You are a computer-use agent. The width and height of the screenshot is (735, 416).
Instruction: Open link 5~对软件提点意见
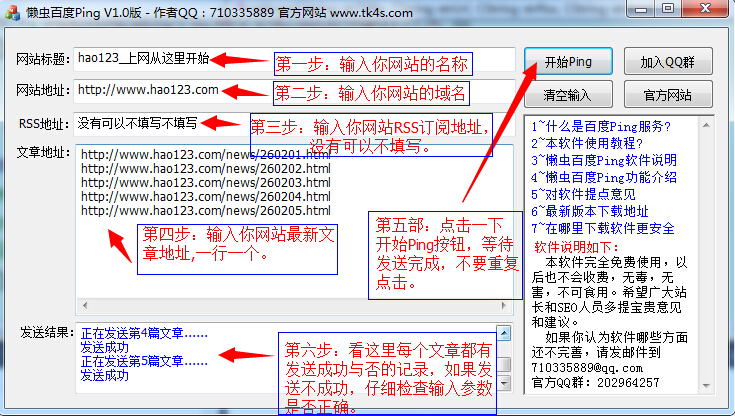[584, 194]
